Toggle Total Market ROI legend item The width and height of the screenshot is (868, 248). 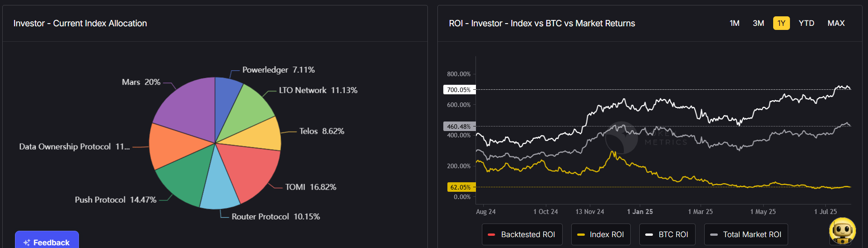click(746, 234)
